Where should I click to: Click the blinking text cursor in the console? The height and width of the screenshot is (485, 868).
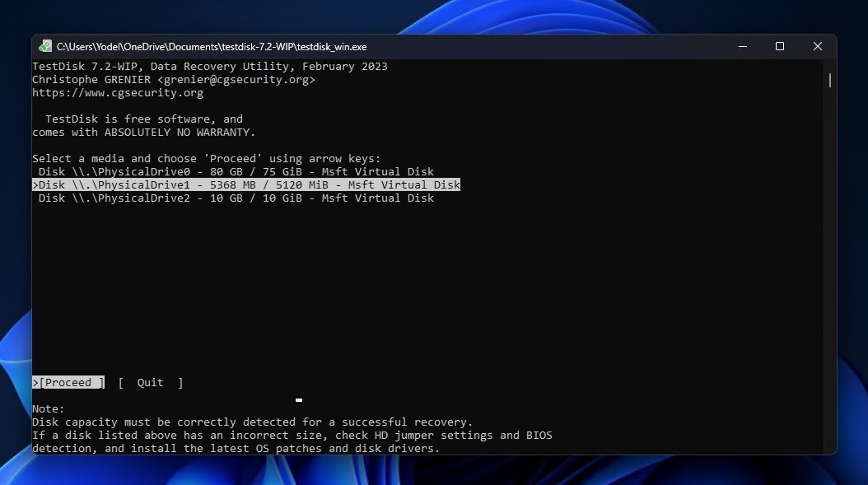298,400
